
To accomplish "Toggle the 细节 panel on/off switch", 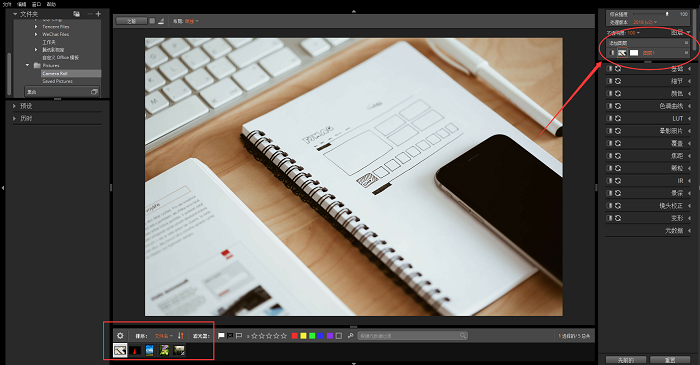I will point(609,81).
